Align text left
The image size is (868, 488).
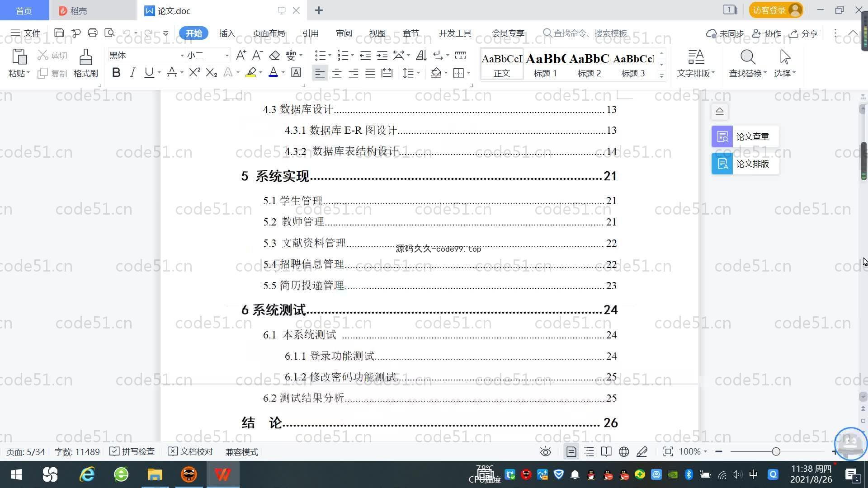[320, 73]
